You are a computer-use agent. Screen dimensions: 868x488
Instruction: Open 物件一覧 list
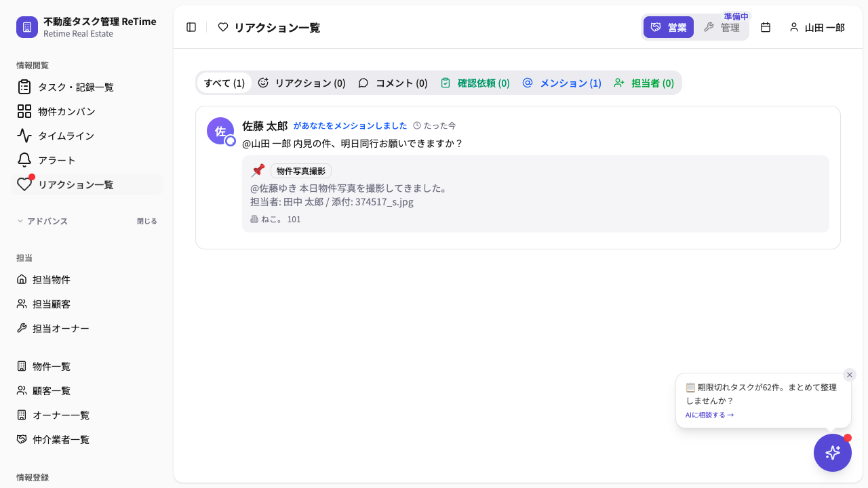tap(87, 366)
